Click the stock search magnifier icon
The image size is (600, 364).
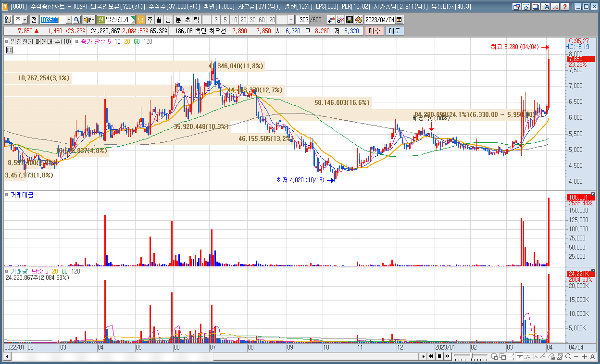(x=76, y=20)
